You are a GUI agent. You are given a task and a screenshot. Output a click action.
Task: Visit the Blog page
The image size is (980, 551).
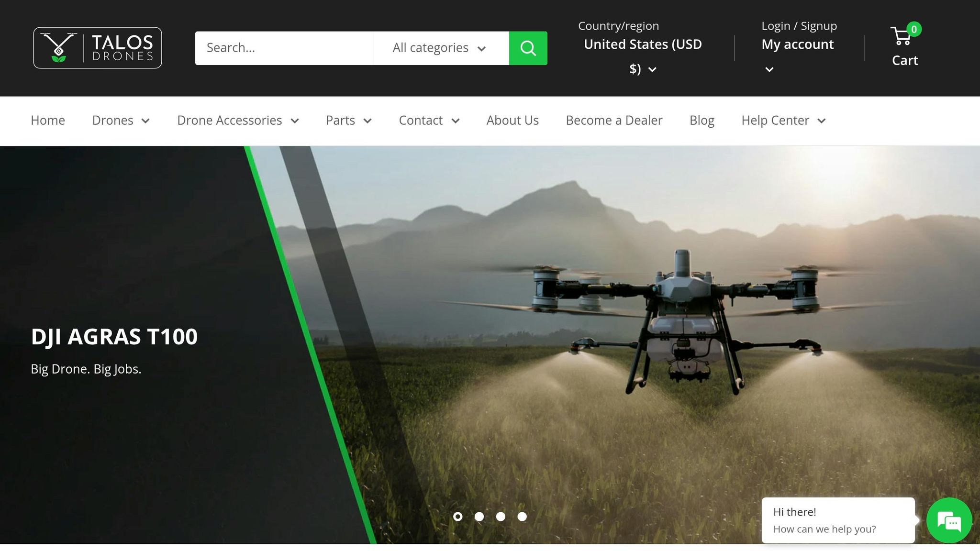pos(702,121)
